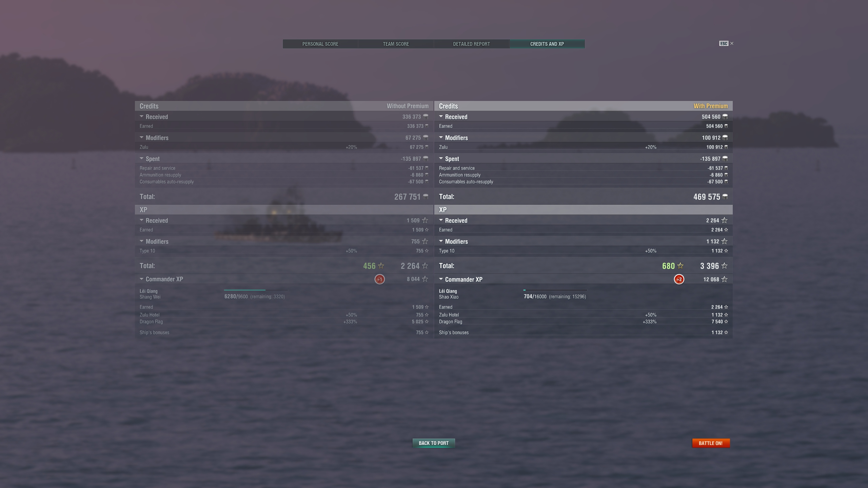This screenshot has height=488, width=868.
Task: Click the star icon beside 12 068 Commander XP
Action: 724,279
